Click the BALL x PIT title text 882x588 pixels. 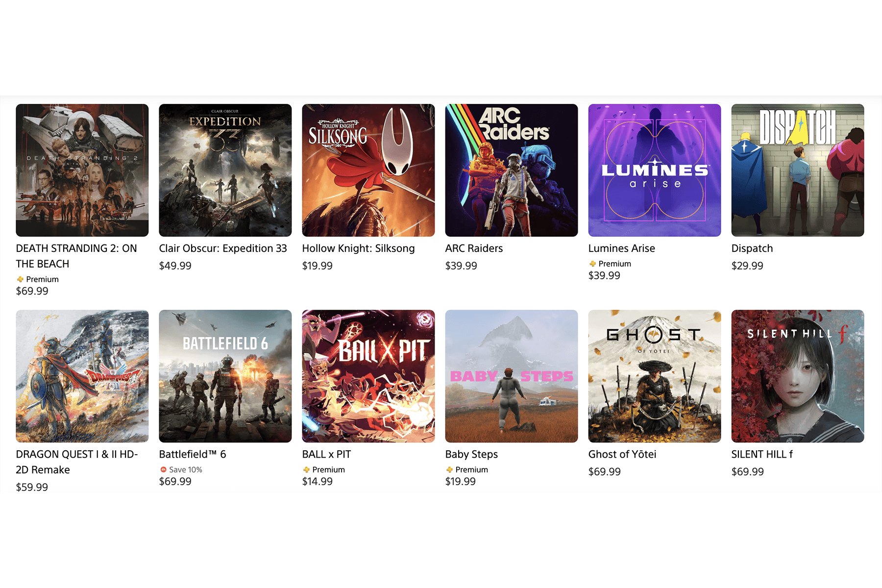click(x=326, y=454)
